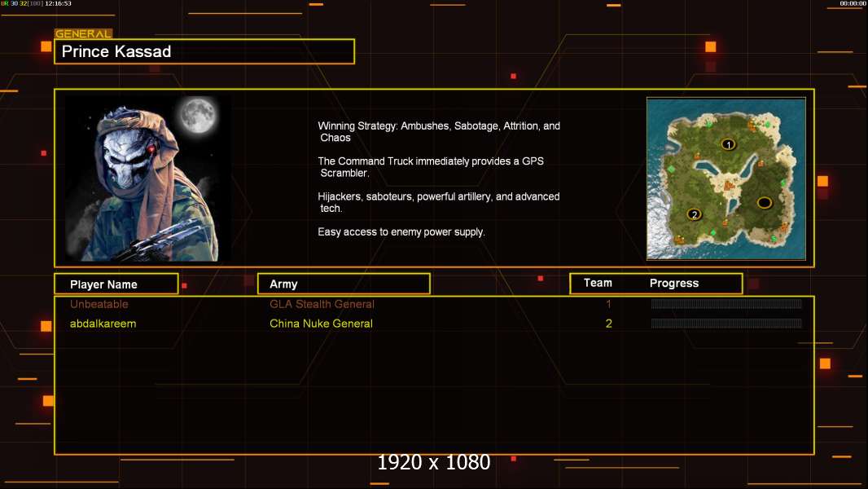Click the GENERAL label tag
868x489 pixels.
[84, 33]
